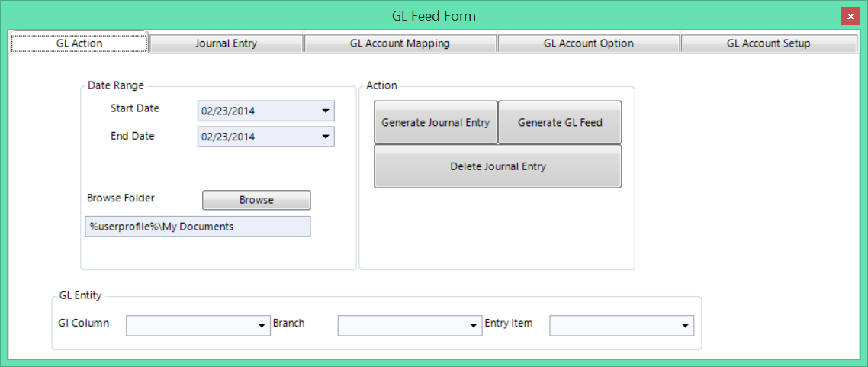868x367 pixels.
Task: Click the Browse Folder label
Action: tap(121, 198)
